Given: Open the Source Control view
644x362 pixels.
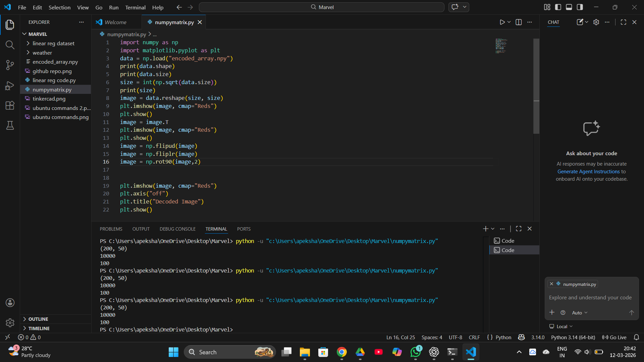Looking at the screenshot, I should pyautogui.click(x=10, y=65).
